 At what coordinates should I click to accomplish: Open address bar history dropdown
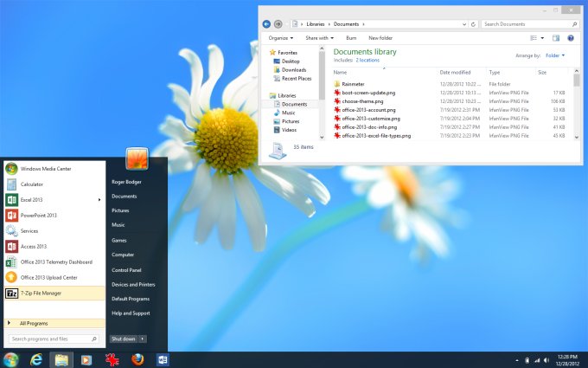[x=464, y=24]
